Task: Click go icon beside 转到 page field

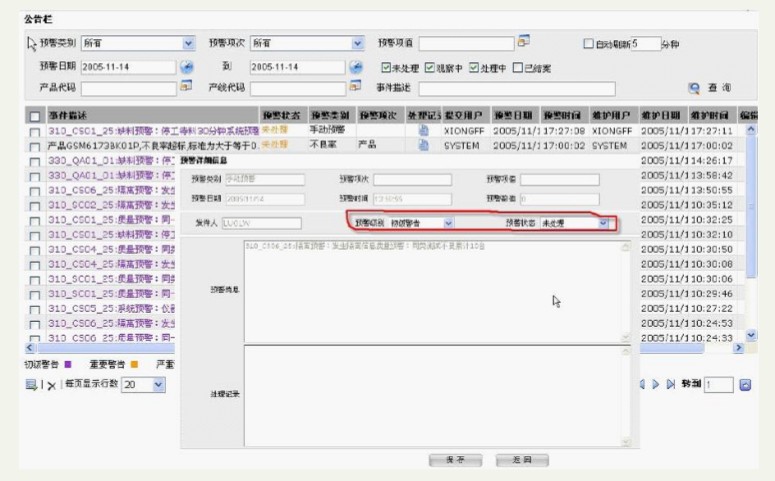Action: pos(745,385)
